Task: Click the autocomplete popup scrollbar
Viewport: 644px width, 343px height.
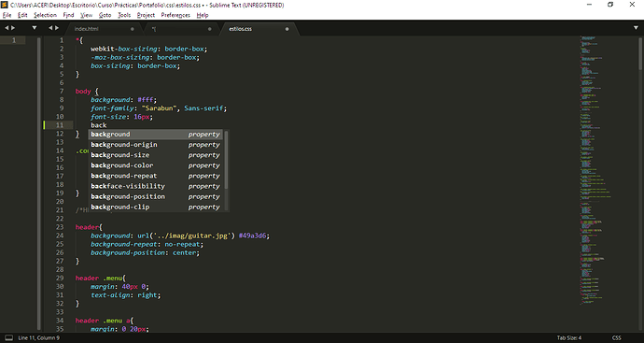Action: pyautogui.click(x=226, y=161)
